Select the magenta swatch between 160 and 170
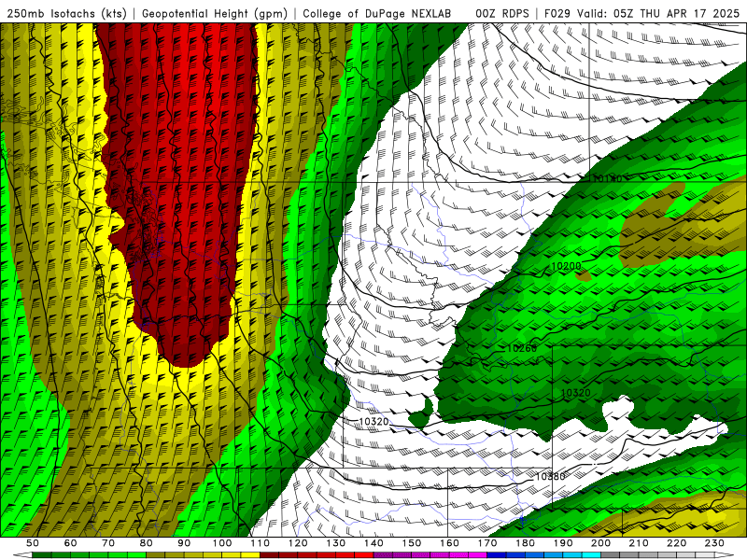The width and height of the screenshot is (747, 560). [x=478, y=555]
